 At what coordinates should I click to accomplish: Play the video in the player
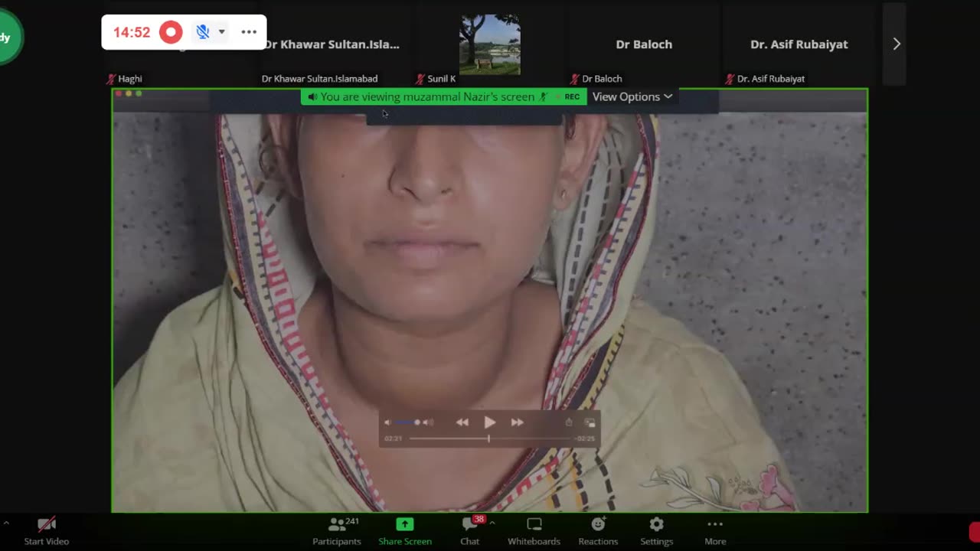(490, 422)
